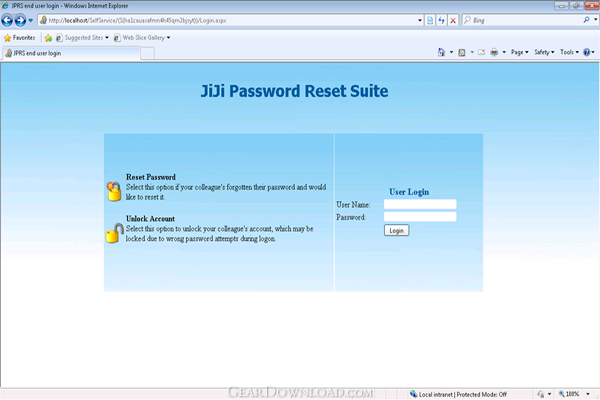Click the status bar security zone icon
This screenshot has height=400, width=600.
pos(413,394)
